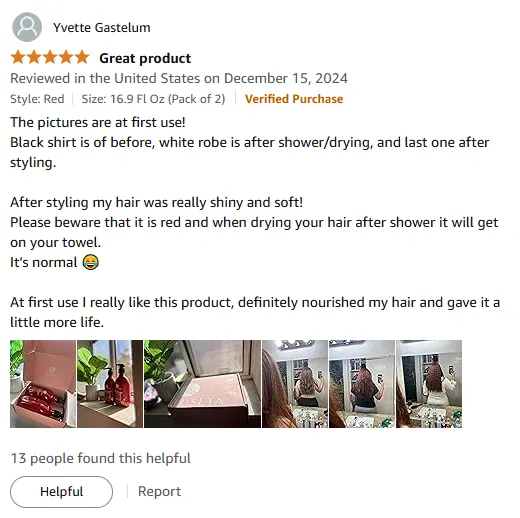Open reviewer name Yvette Gastelum
The image size is (520, 518).
(x=102, y=28)
